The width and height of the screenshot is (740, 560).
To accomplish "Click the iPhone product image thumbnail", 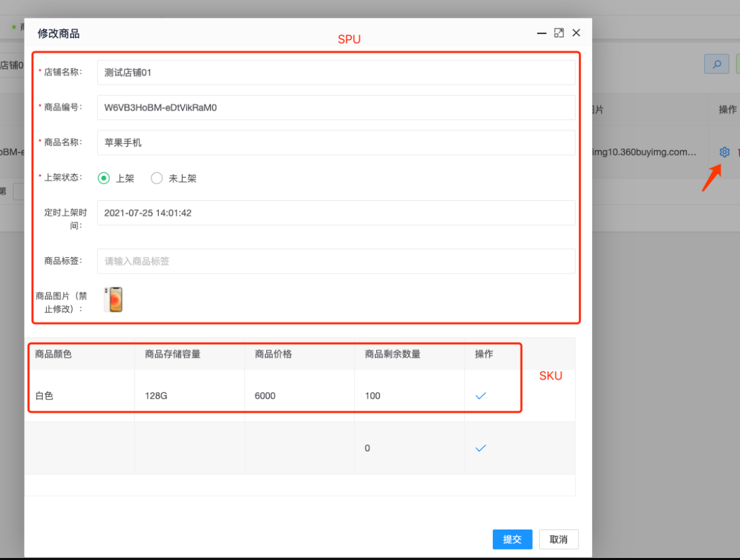I will (x=113, y=299).
